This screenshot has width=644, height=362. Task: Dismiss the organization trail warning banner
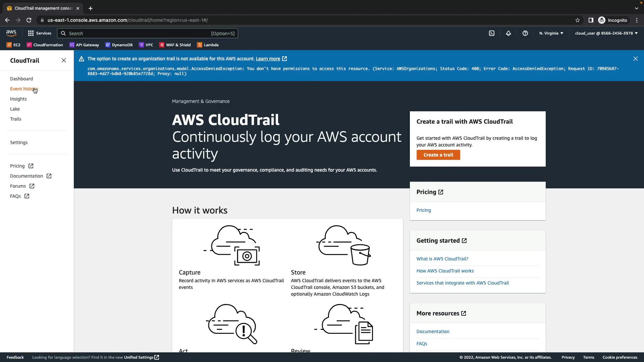(x=635, y=59)
